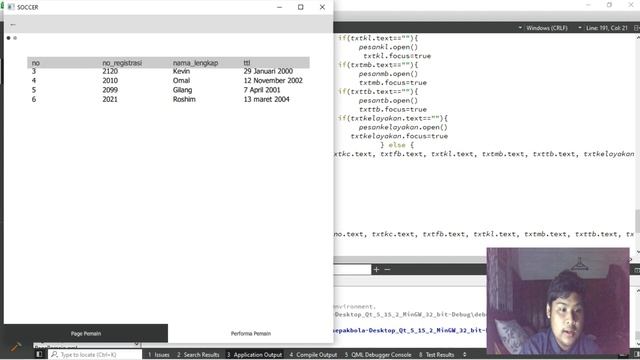Click the editor vertical scrollbar thumb

pos(637,221)
